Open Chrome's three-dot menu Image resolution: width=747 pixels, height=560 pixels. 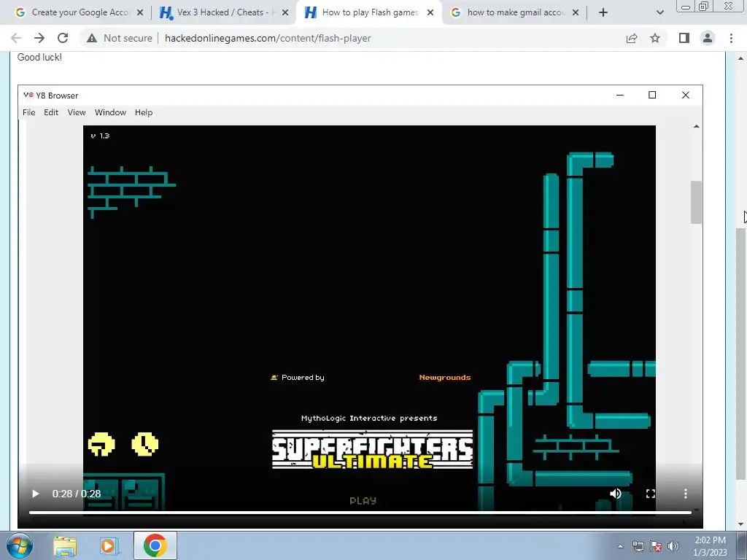pos(731,38)
